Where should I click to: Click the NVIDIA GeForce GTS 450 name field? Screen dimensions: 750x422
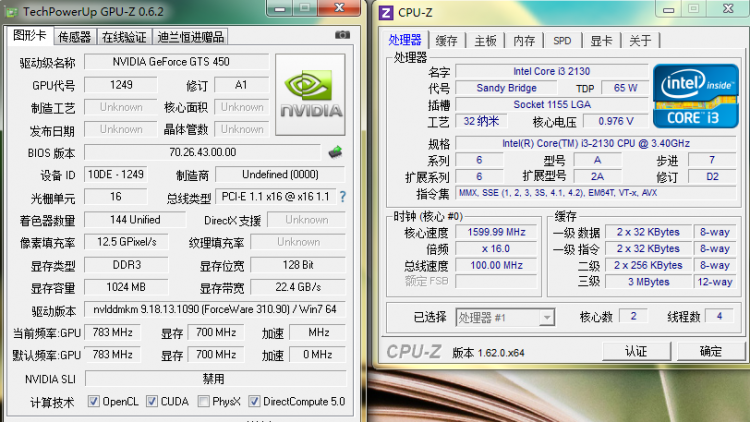coord(176,62)
